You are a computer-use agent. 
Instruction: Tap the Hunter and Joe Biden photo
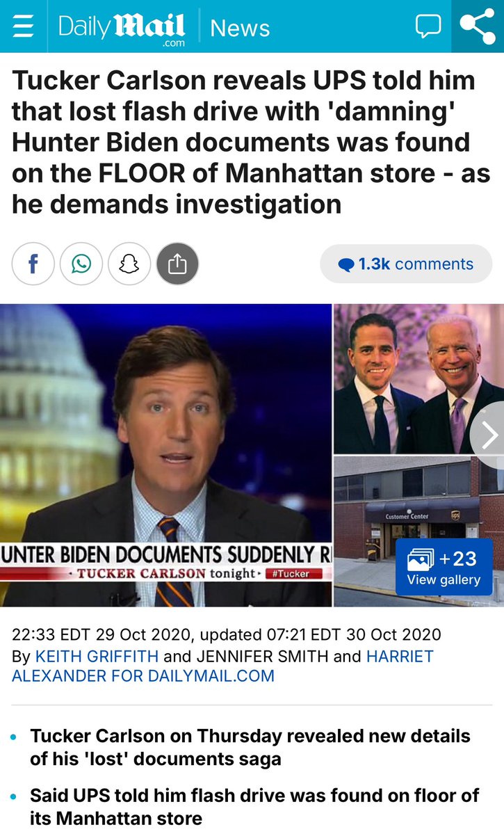pyautogui.click(x=419, y=378)
